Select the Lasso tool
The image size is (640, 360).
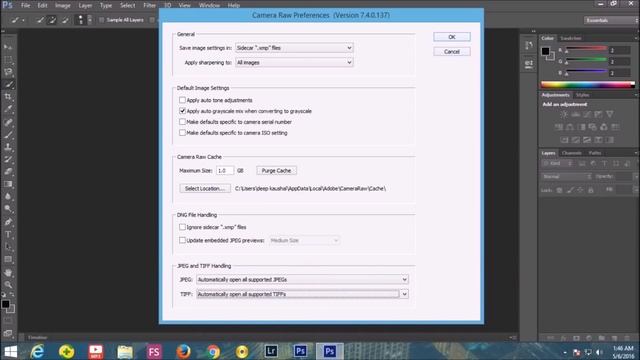tap(8, 72)
